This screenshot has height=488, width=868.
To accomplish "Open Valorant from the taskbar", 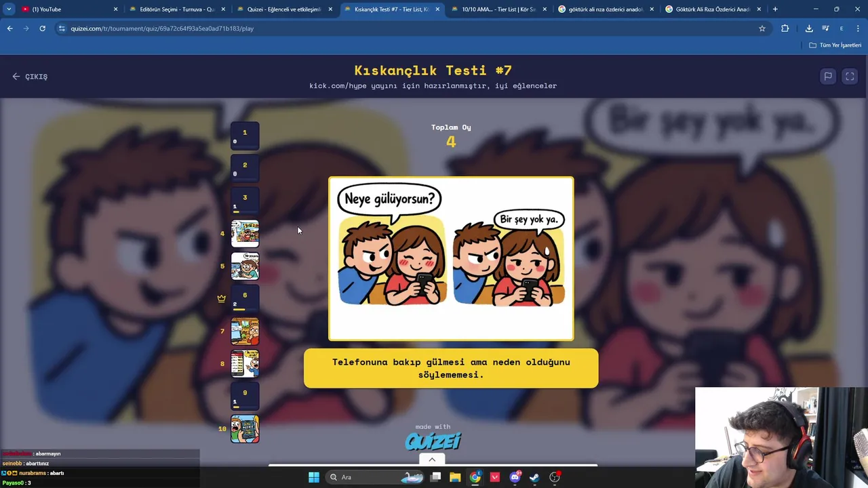I will pos(495,477).
